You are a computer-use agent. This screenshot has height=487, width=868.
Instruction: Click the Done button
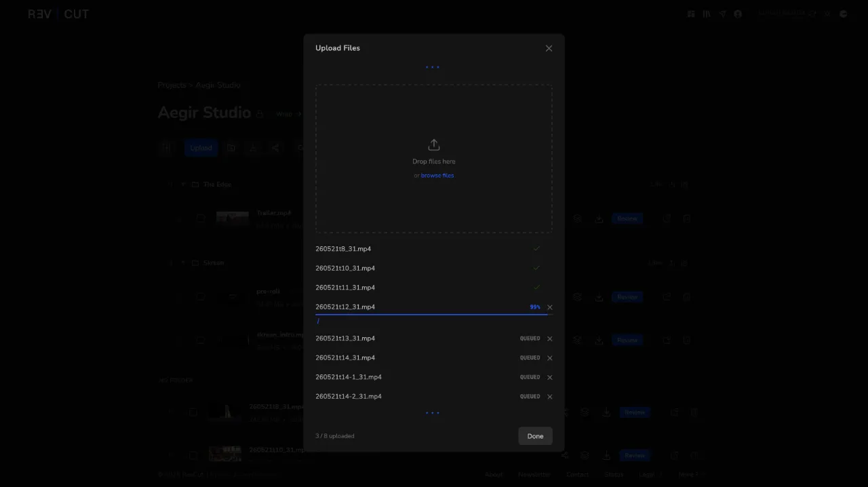(535, 436)
